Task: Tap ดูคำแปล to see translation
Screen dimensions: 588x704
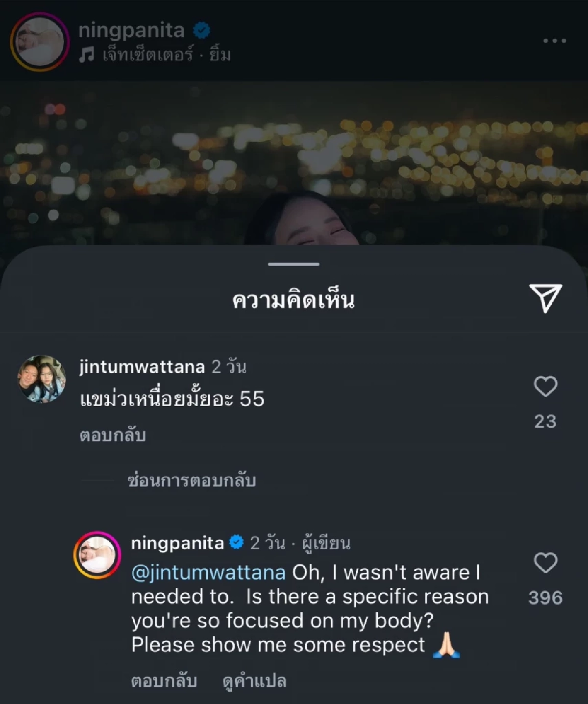Action: pos(254,681)
